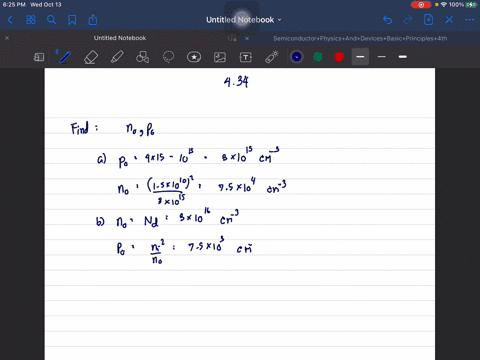Select the Pen tool
The width and height of the screenshot is (480, 360).
65,57
